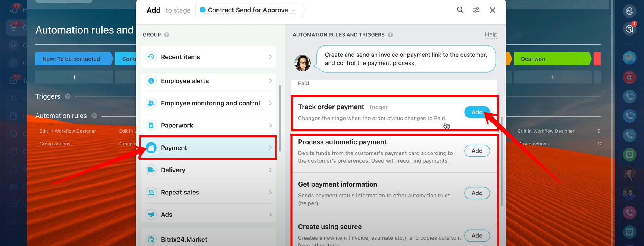Add Process automatic payment rule
The width and height of the screenshot is (644, 246).
476,151
